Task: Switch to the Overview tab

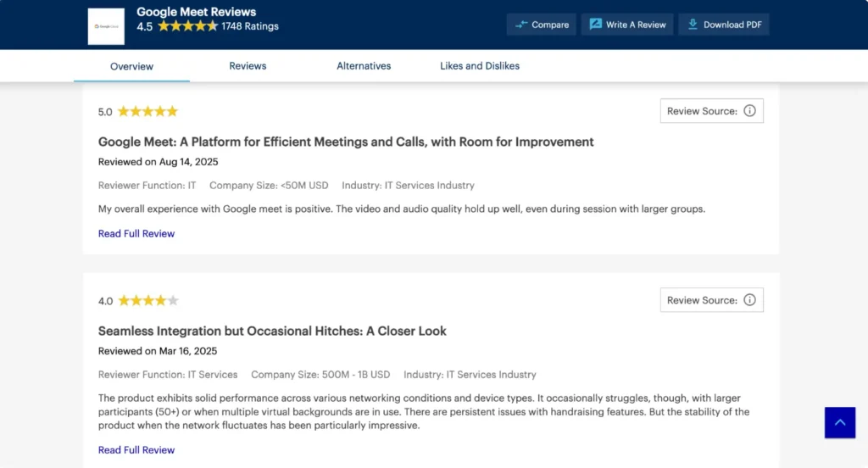Action: tap(131, 66)
